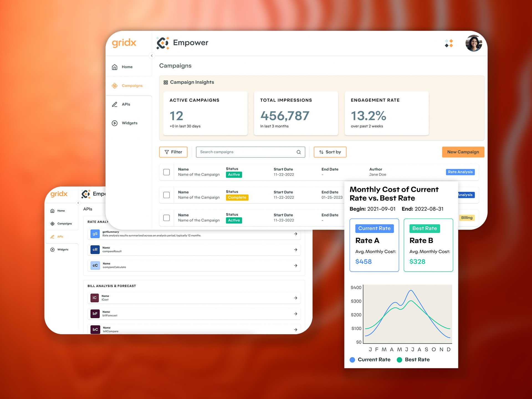The height and width of the screenshot is (399, 532).
Task: Click the Widgets play icon in Campaigns window
Action: tap(114, 123)
